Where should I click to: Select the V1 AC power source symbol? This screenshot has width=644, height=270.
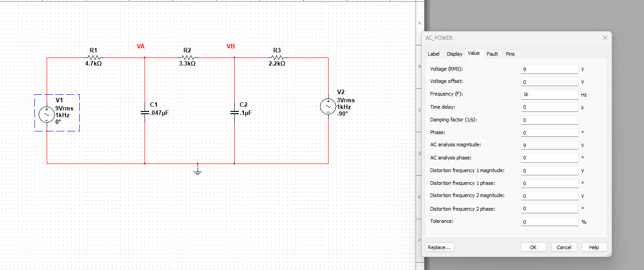coord(47,115)
